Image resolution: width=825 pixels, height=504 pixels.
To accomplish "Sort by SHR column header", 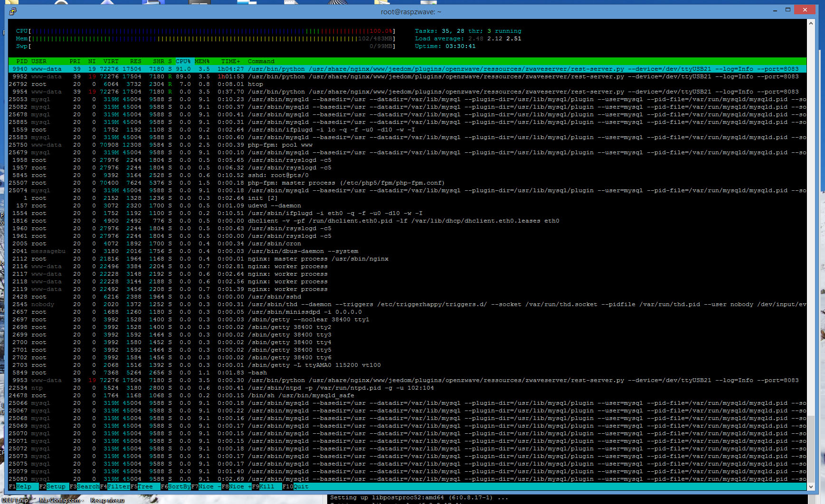I will click(x=159, y=61).
